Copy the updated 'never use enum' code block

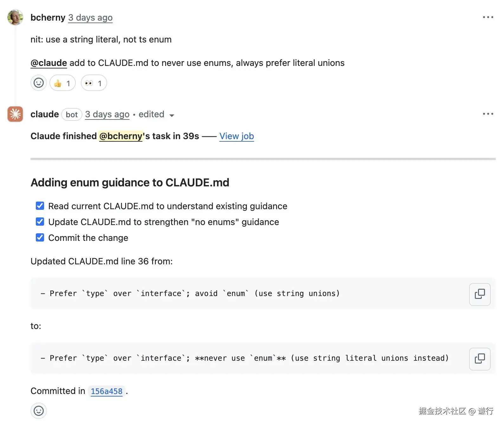pyautogui.click(x=480, y=358)
